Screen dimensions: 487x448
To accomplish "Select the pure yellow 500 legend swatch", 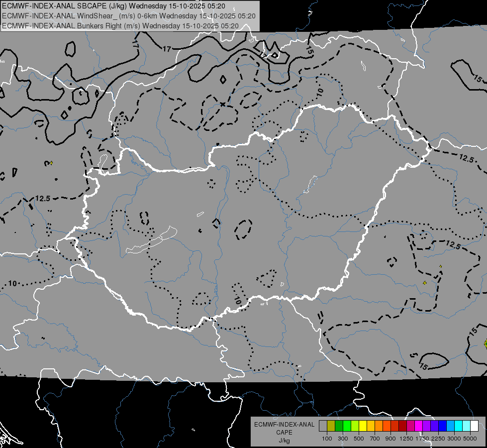I will click(363, 426).
